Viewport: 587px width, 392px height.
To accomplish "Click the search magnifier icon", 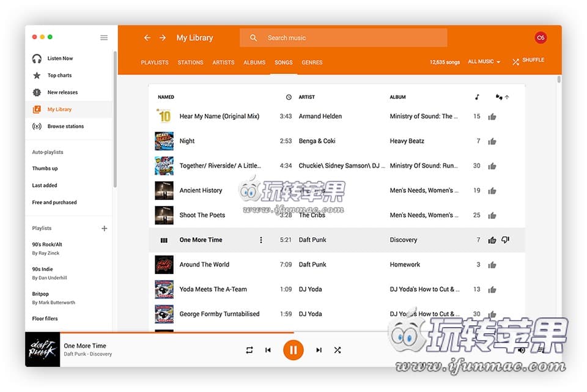I will click(253, 38).
